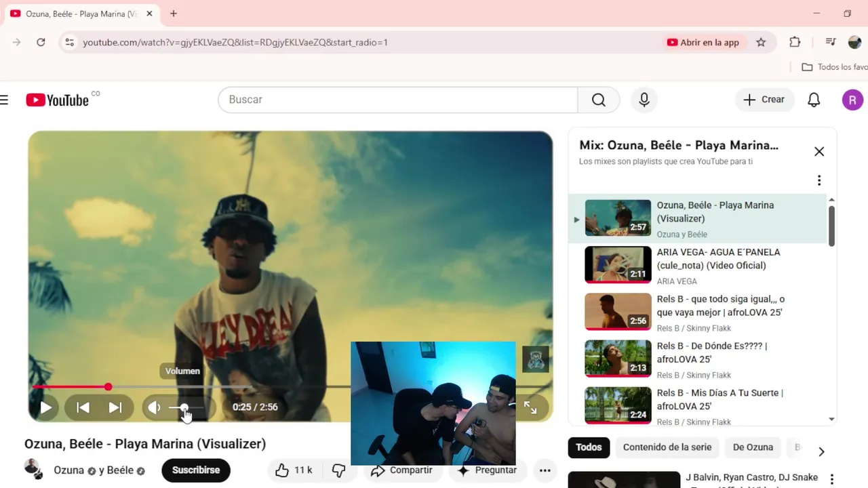Viewport: 868px width, 488px height.
Task: Open the Mix playlist three-dot menu
Action: [819, 180]
